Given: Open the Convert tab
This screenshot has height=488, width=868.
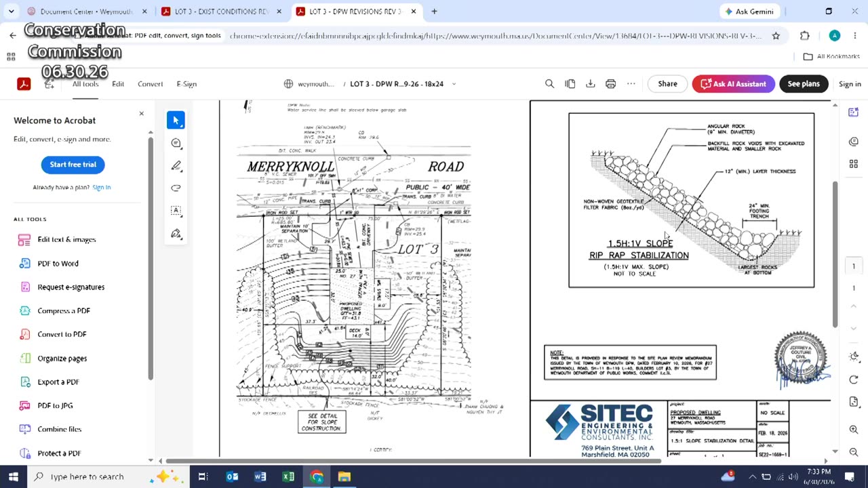Looking at the screenshot, I should pos(150,84).
